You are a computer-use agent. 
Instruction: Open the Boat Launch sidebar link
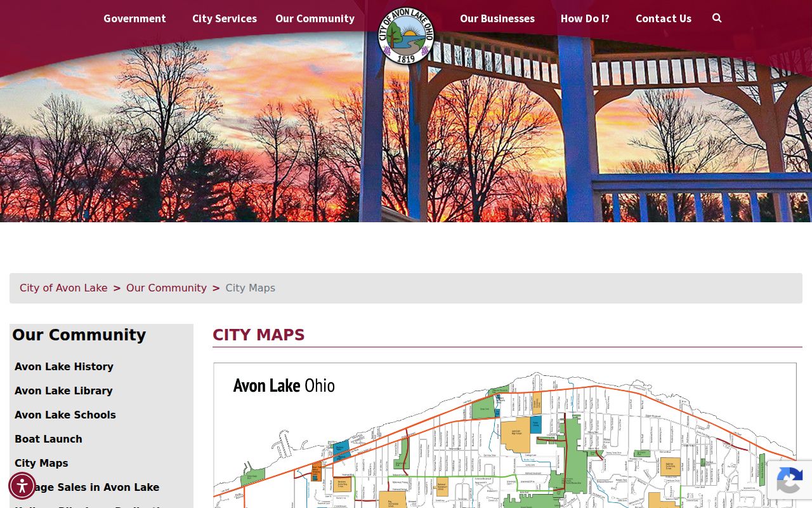pos(48,439)
